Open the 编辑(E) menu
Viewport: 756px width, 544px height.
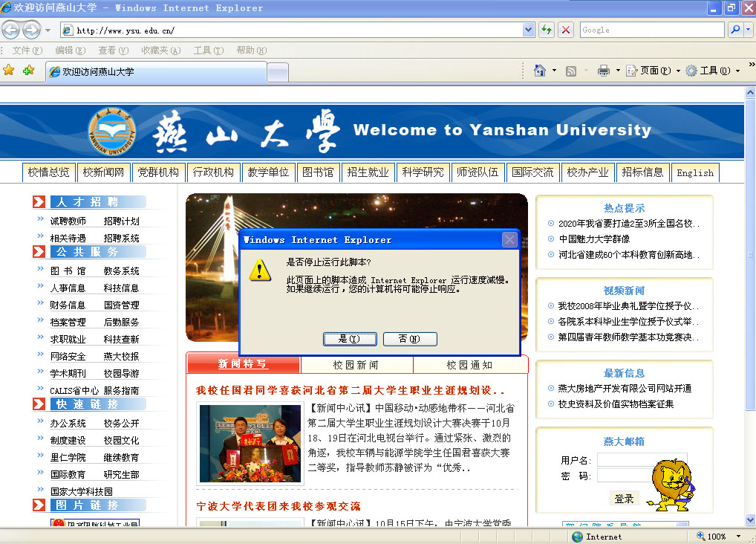point(70,51)
